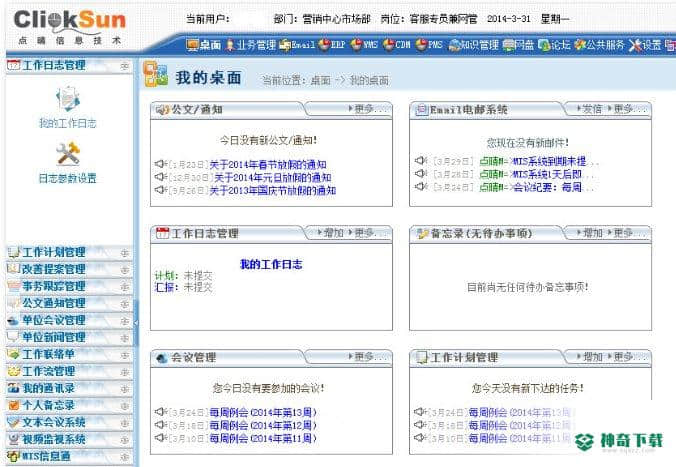
Task: Open 设置 in navigation bar
Action: click(645, 44)
